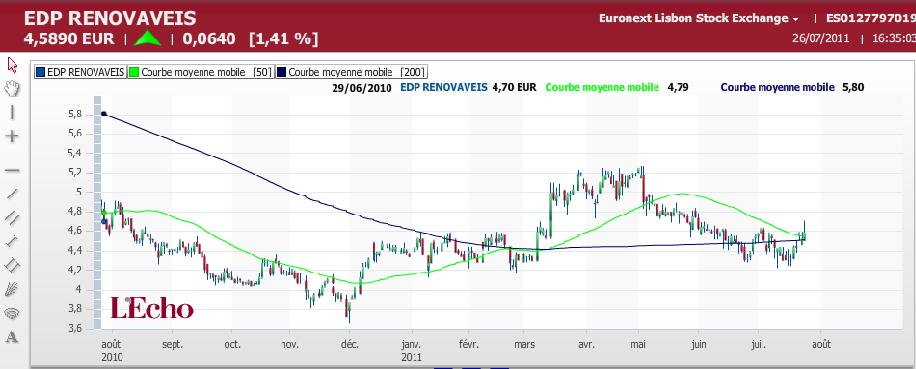Screen dimensions: 916x369
Task: Toggle the 200-period moving average legend
Action: (x=351, y=72)
